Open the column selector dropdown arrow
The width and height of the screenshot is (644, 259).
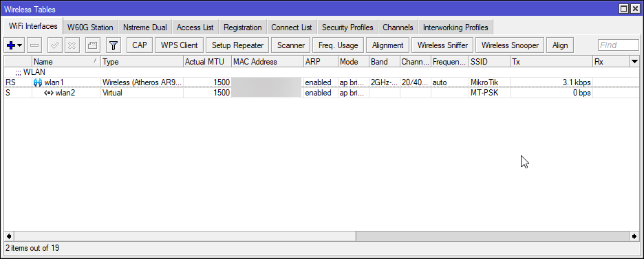click(634, 62)
